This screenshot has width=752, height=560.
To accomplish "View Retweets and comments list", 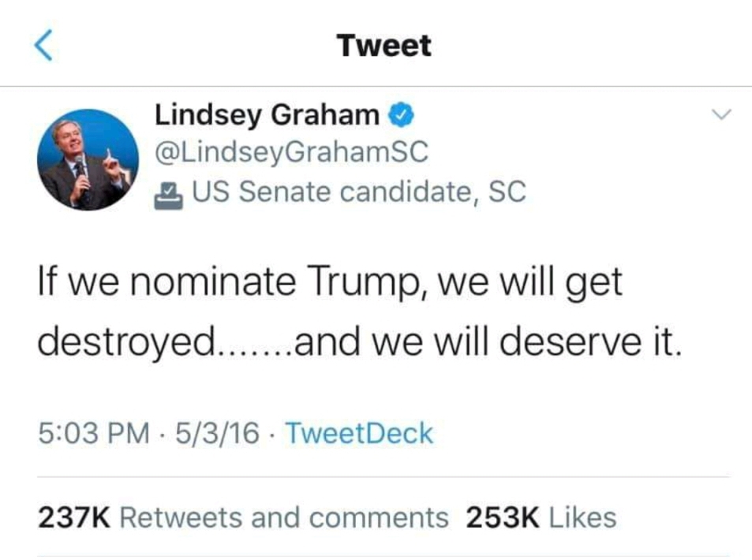I will pyautogui.click(x=284, y=518).
